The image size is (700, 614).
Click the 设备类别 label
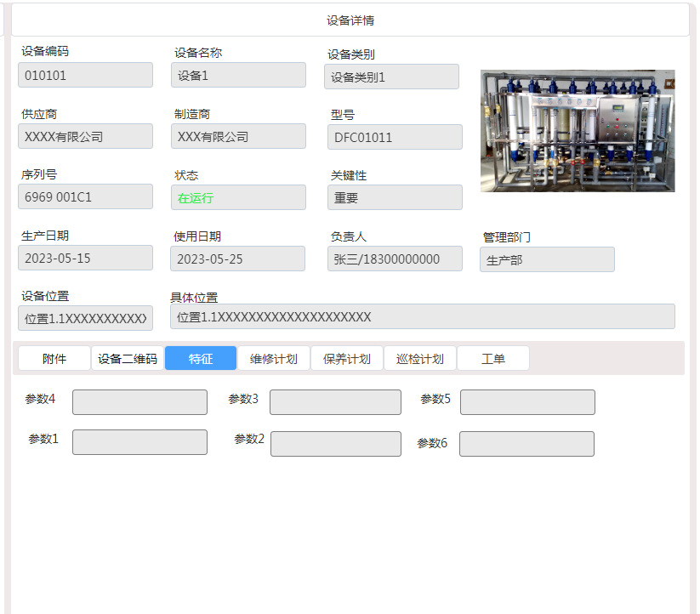tap(351, 54)
